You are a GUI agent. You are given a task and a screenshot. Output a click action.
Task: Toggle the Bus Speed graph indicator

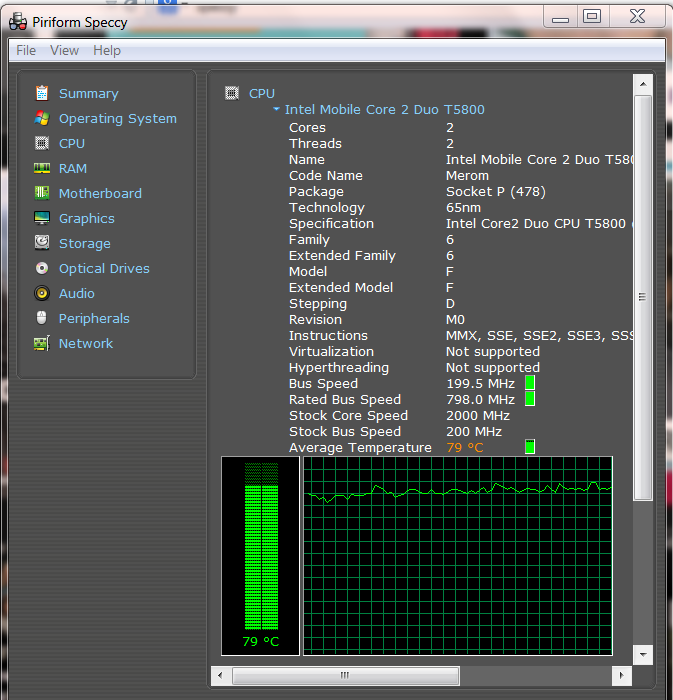(530, 383)
